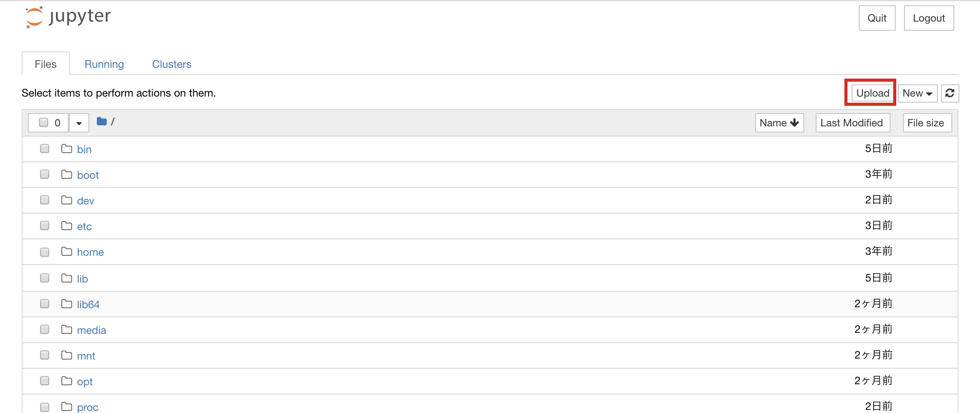The width and height of the screenshot is (980, 413).
Task: Open the Clusters tab
Action: click(172, 64)
